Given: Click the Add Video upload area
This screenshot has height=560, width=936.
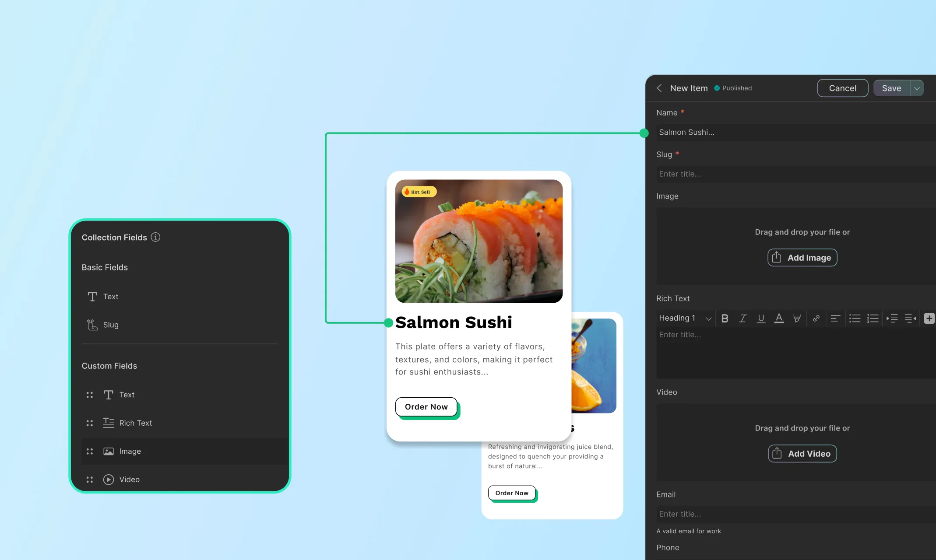Looking at the screenshot, I should (x=802, y=453).
